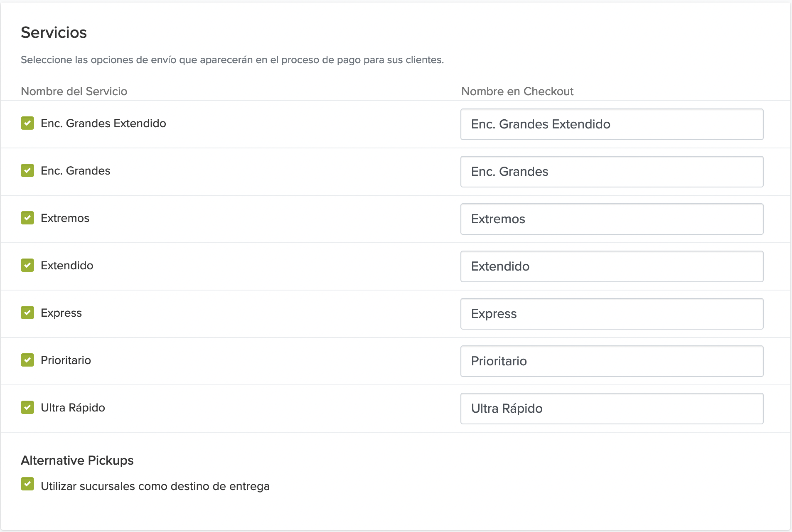The height and width of the screenshot is (532, 792).
Task: Toggle the Utilizar sucursales como destino checkbox
Action: pyautogui.click(x=27, y=484)
